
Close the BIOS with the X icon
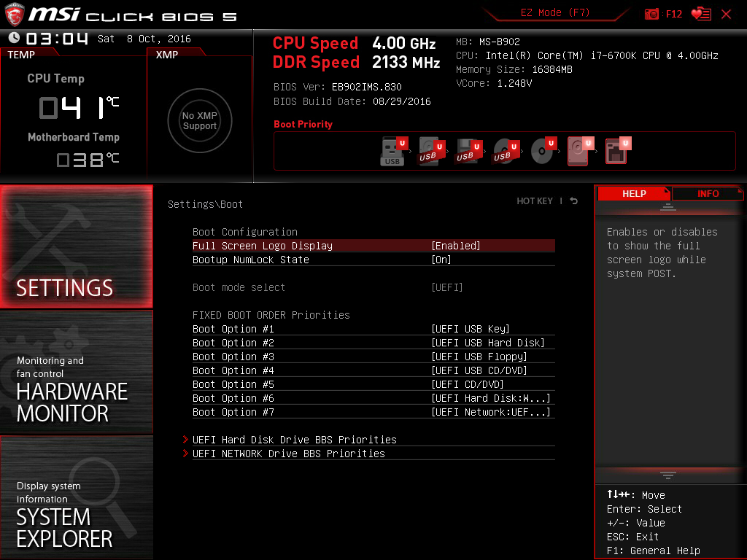(726, 15)
